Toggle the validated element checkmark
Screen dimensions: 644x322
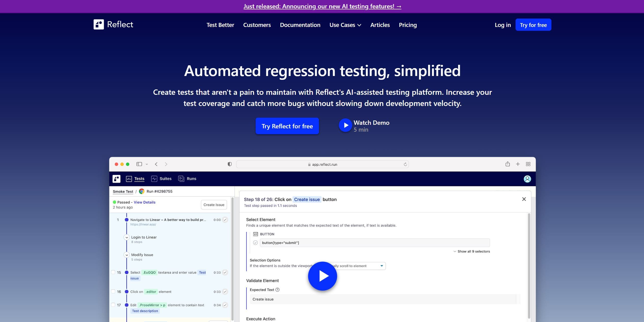(255, 242)
